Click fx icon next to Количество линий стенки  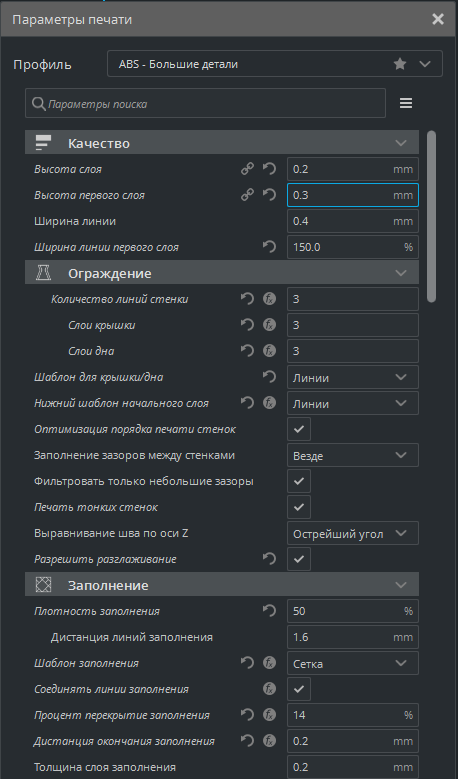point(269,299)
